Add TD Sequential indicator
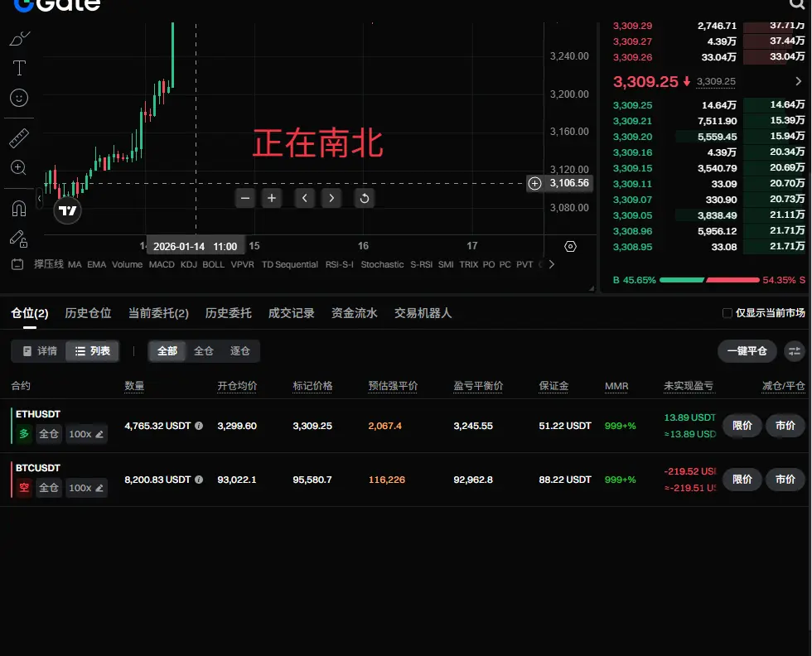Screen dimensions: 812x656 coord(289,264)
